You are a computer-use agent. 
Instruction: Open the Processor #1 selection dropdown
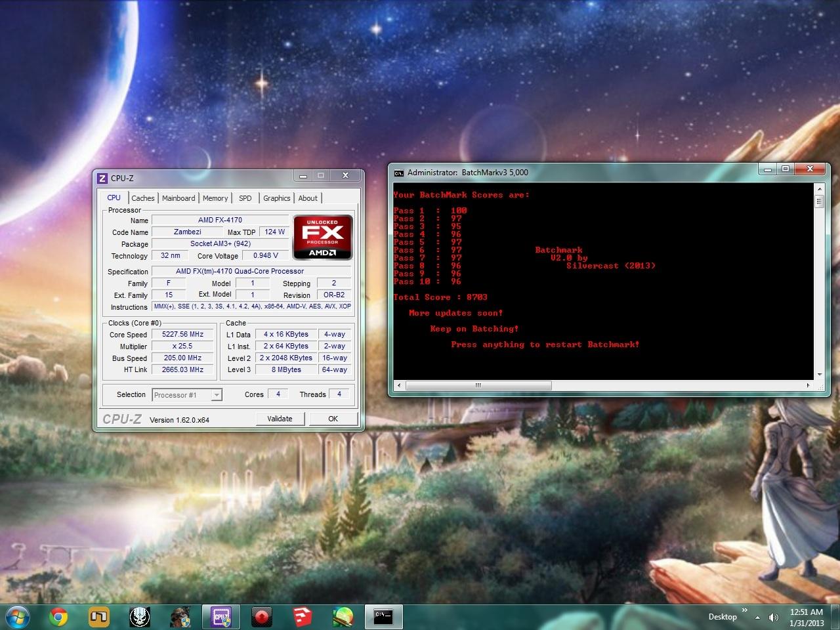[187, 395]
